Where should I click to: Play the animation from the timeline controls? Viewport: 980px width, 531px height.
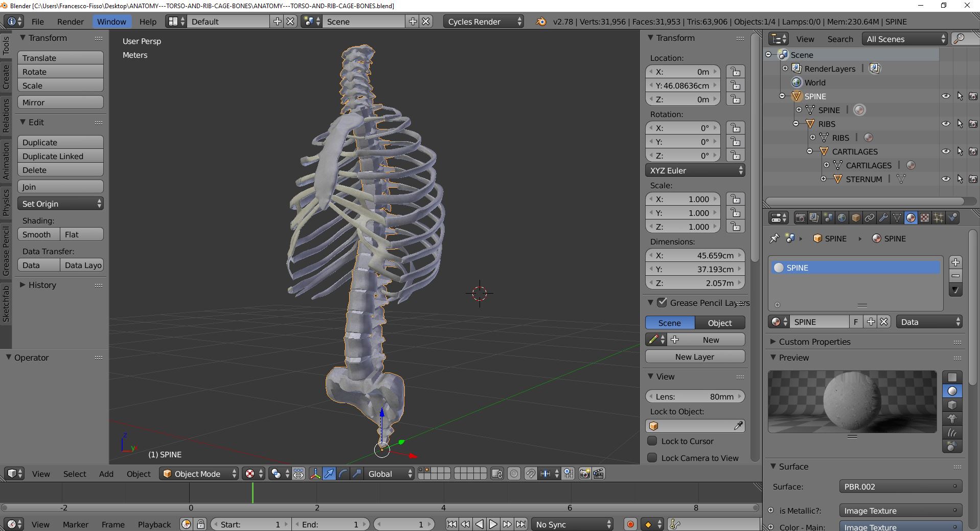(x=492, y=524)
